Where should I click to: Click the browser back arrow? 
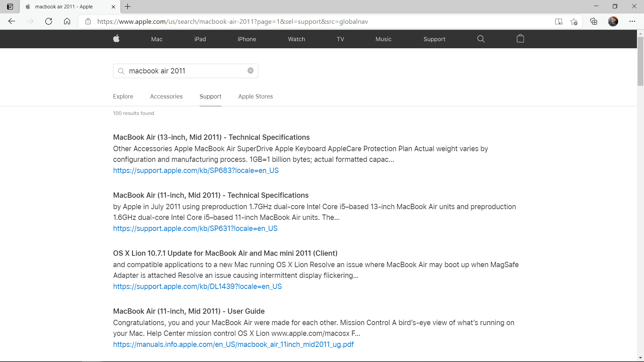pos(12,21)
